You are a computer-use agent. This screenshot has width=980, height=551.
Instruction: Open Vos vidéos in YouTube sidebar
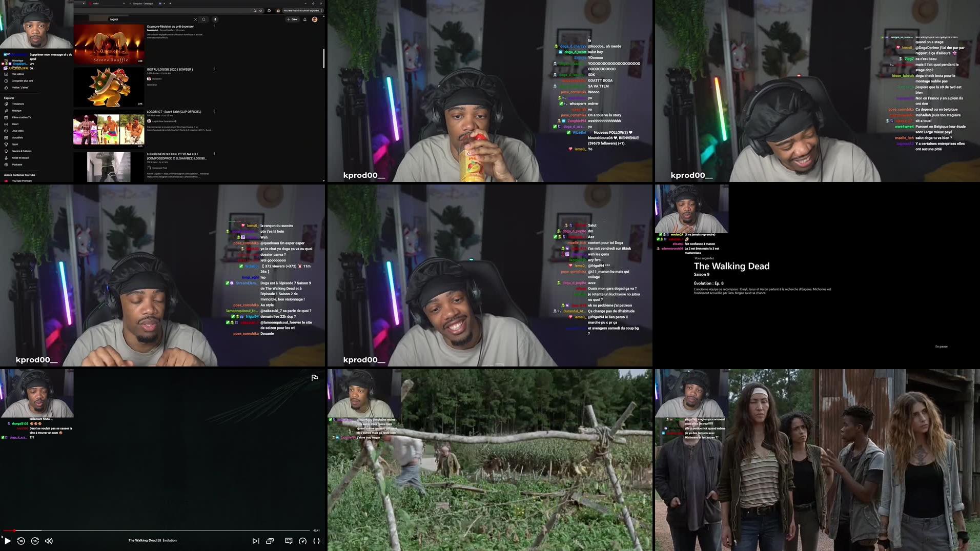pos(18,74)
